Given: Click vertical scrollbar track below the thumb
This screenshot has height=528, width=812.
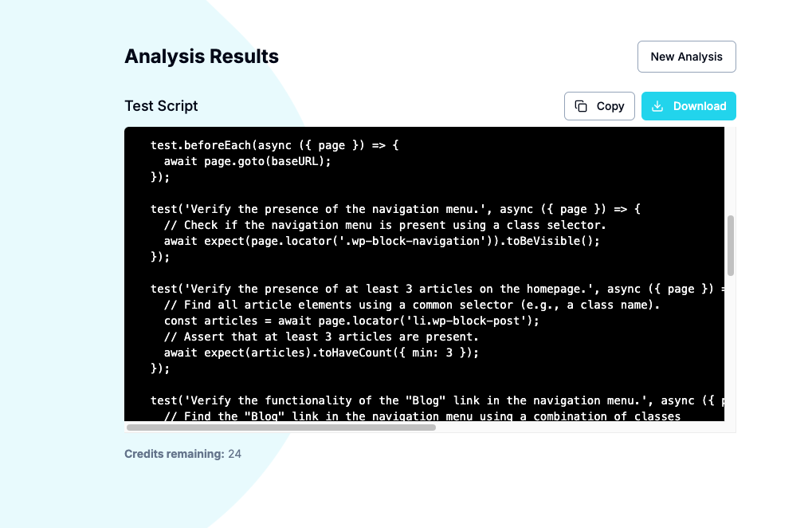Looking at the screenshot, I should point(730,347).
